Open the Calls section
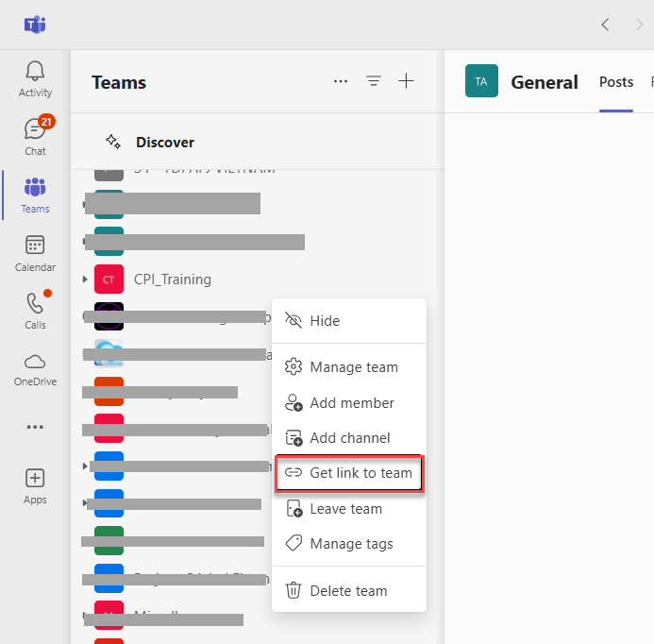The height and width of the screenshot is (644, 654). [35, 311]
